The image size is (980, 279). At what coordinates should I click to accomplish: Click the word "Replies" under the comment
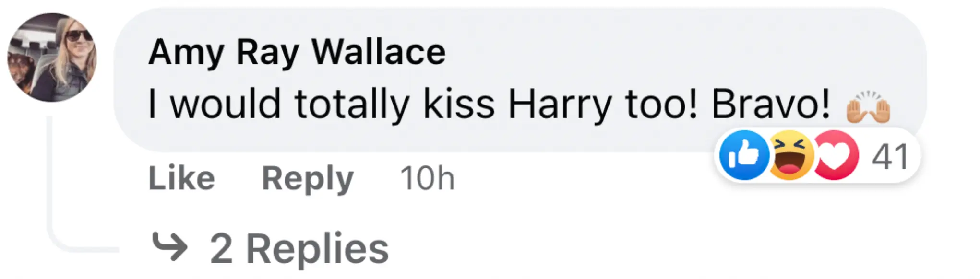coord(317,248)
